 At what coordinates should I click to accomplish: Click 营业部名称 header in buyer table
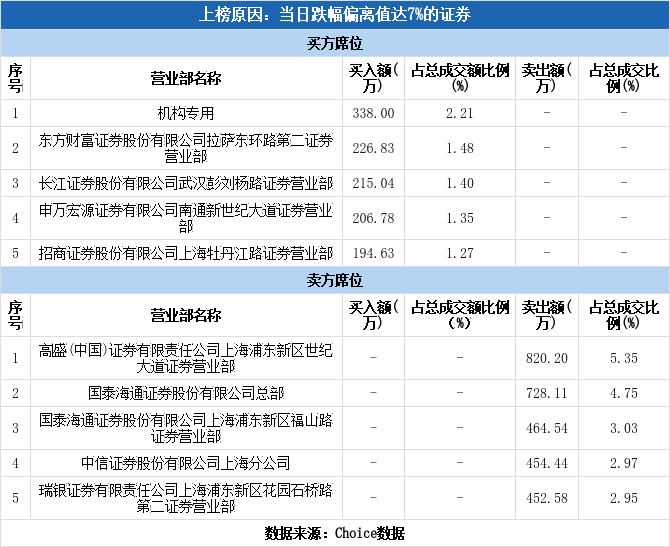pyautogui.click(x=186, y=78)
